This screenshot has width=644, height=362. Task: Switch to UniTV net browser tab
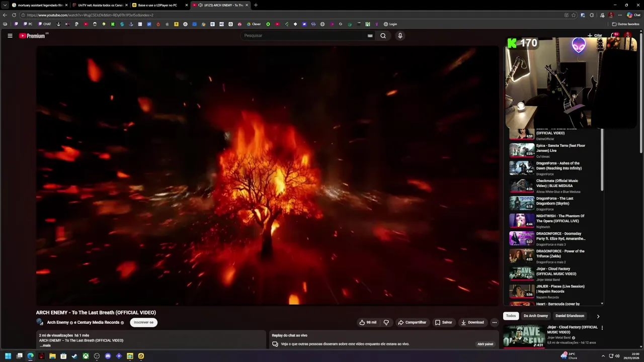click(100, 5)
